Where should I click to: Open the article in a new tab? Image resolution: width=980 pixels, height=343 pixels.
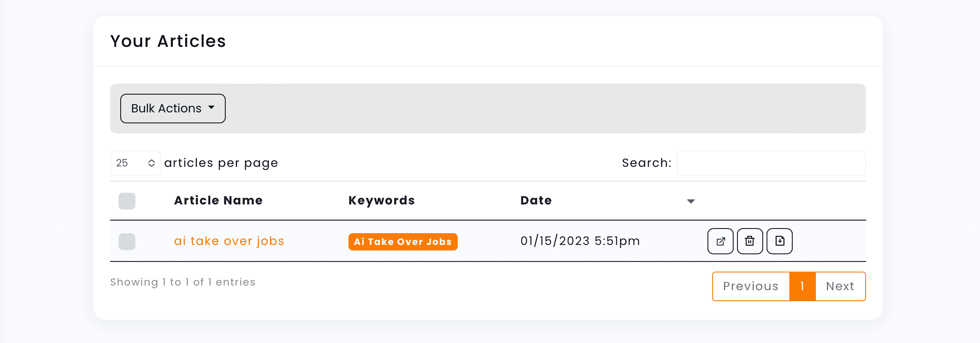pos(720,241)
